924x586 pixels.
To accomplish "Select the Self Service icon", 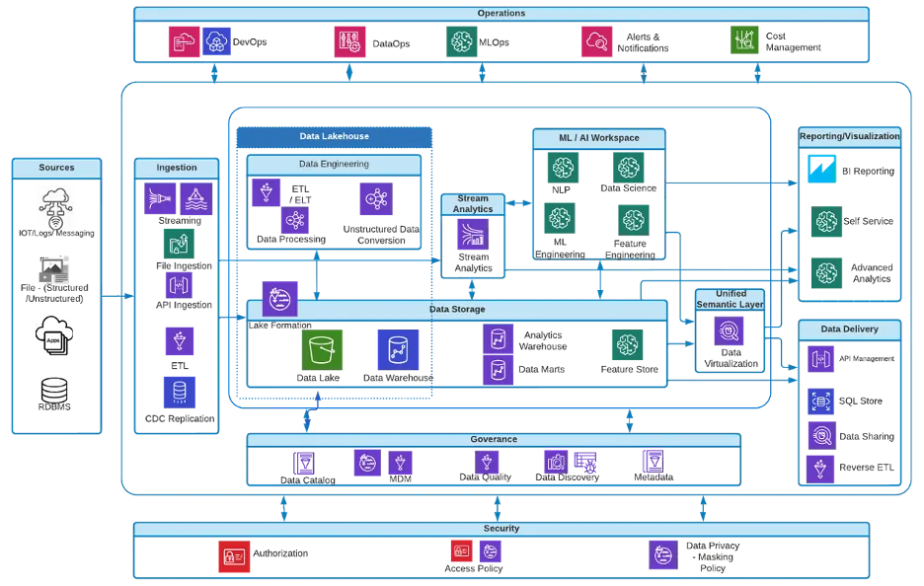I will (x=826, y=221).
